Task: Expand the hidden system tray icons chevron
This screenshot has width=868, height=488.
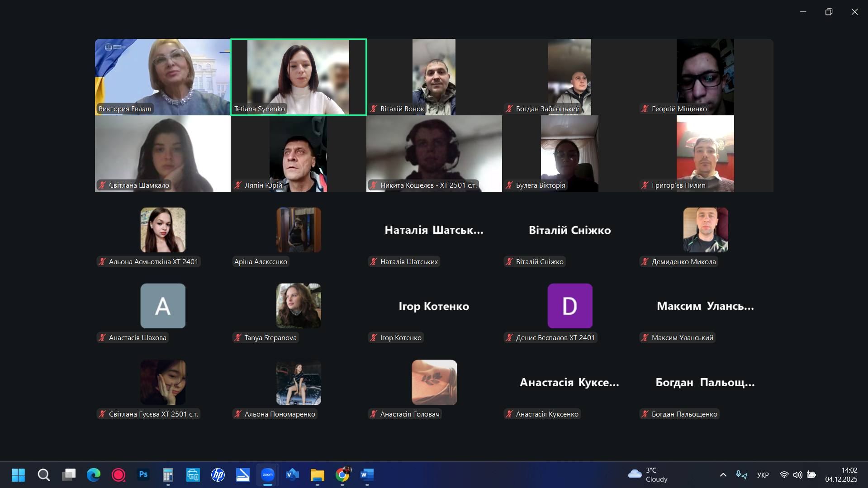Action: [x=723, y=475]
